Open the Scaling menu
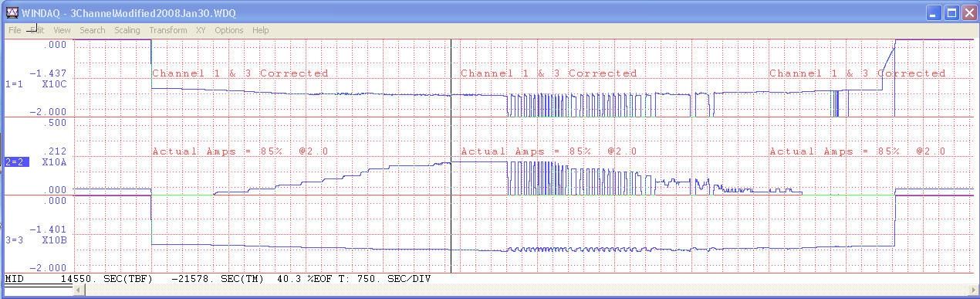Screen dimensions: 980x299 click(127, 30)
